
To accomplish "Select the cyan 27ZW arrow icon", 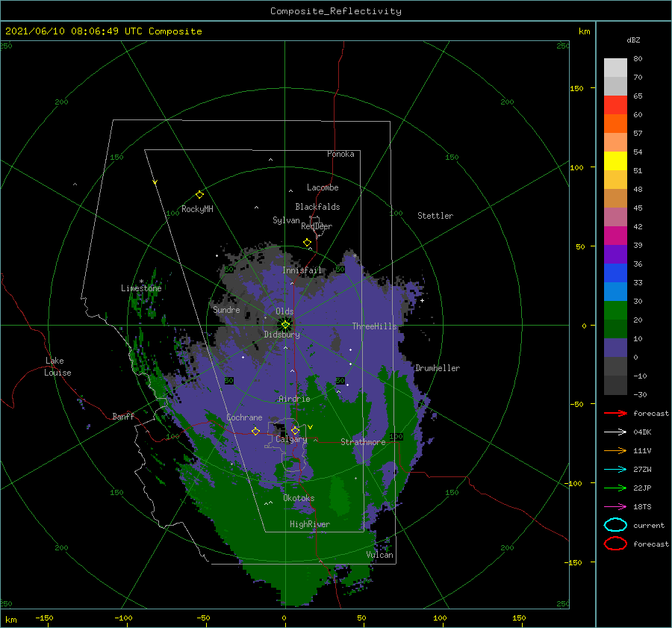I will 615,470.
